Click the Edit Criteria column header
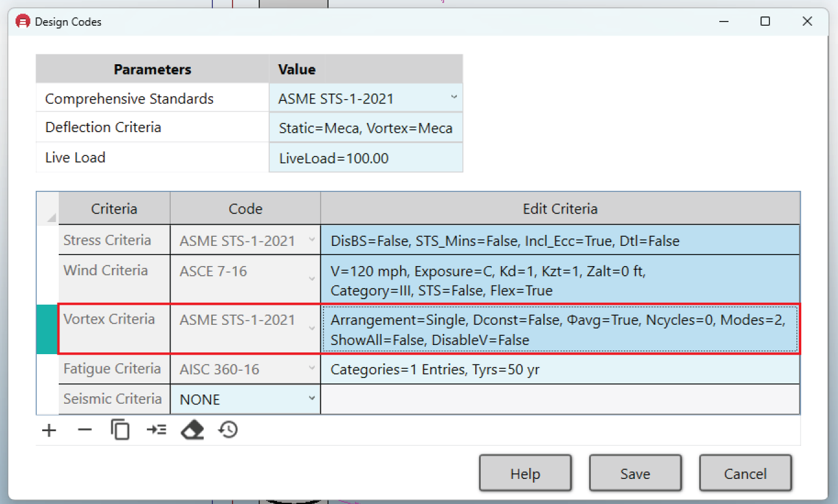Screen dimensions: 838x504 pos(560,209)
